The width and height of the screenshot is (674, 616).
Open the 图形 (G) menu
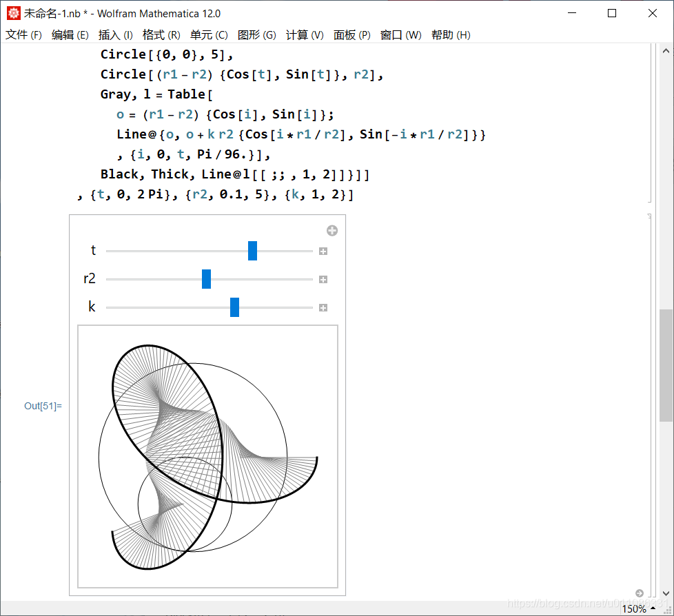(256, 35)
